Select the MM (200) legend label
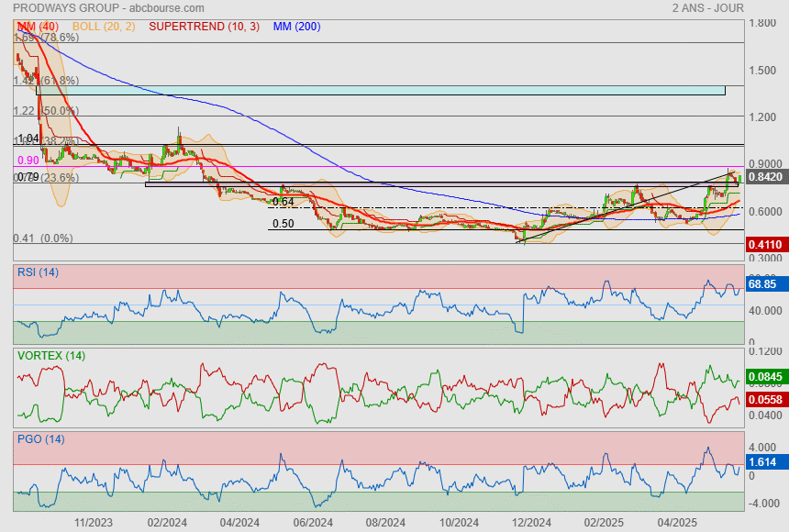The width and height of the screenshot is (789, 532). (x=297, y=27)
